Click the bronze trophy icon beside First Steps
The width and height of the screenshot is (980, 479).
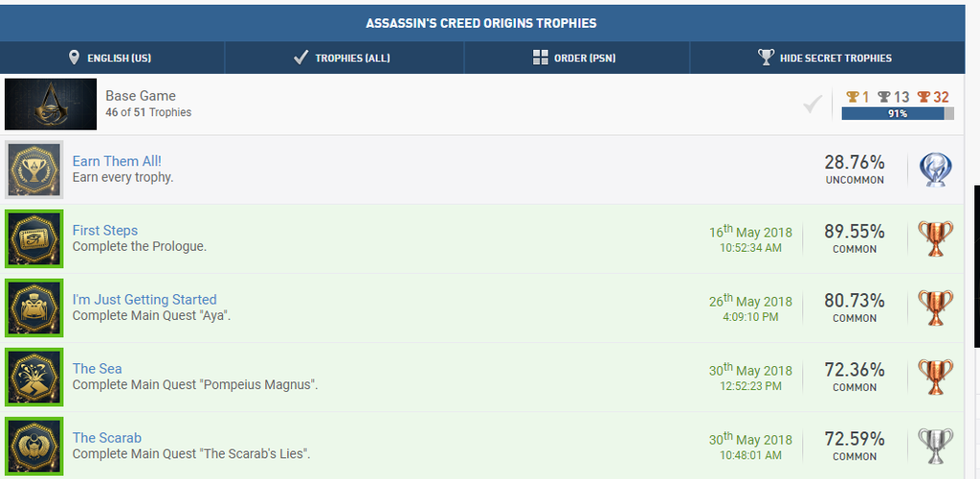click(x=936, y=239)
